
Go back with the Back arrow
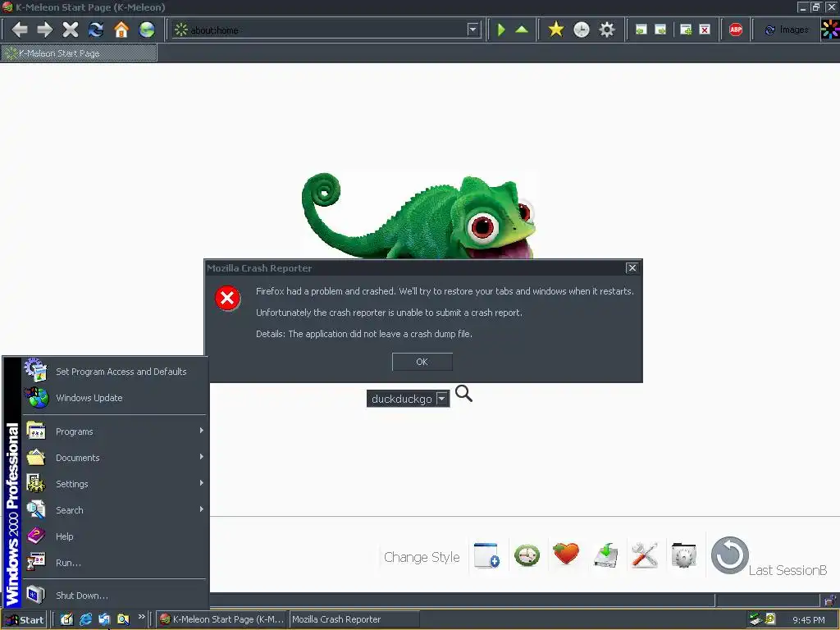tap(20, 30)
